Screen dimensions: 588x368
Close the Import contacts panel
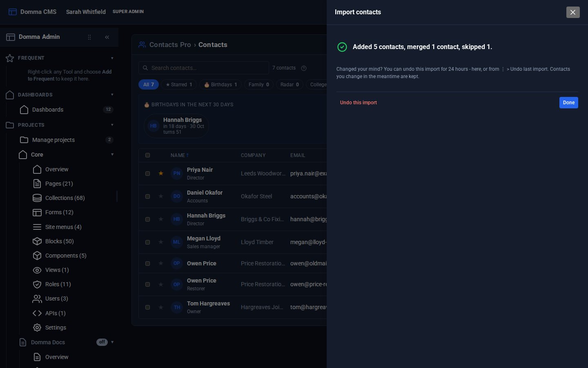573,12
